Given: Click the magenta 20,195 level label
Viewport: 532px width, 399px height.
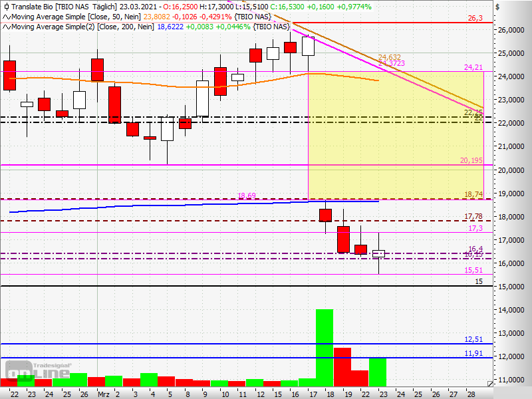Looking at the screenshot, I should [x=471, y=160].
